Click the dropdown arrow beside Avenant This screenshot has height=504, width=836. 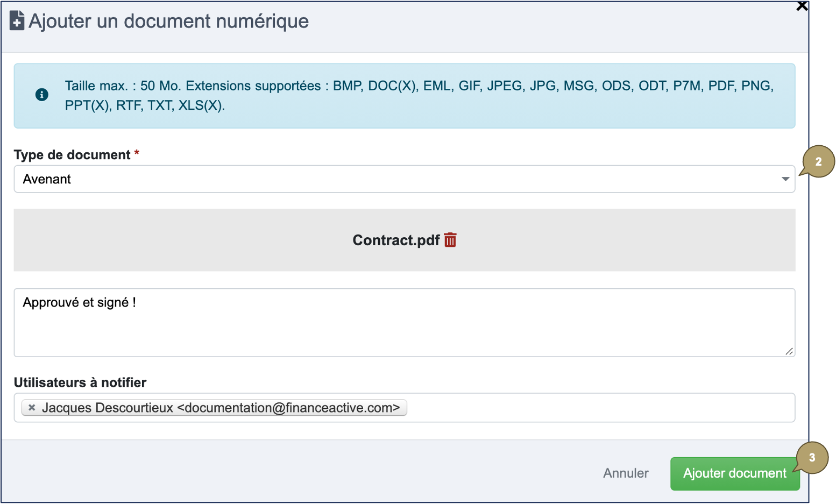point(785,179)
